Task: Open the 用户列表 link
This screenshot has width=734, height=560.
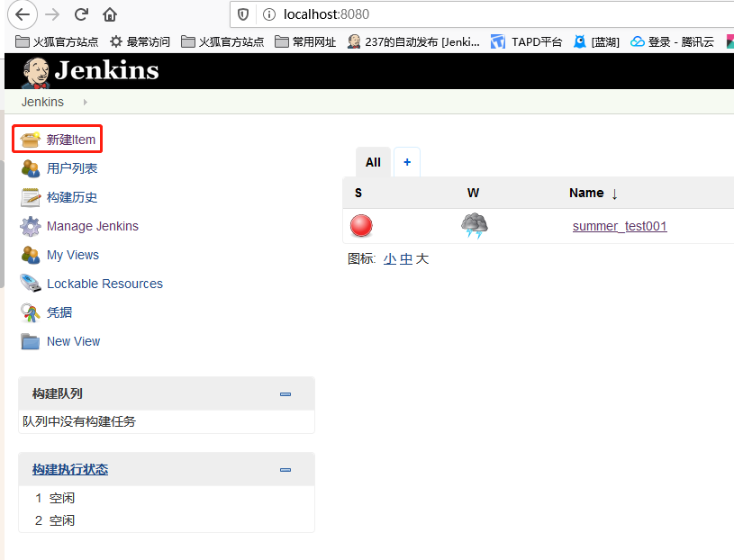Action: coord(72,168)
